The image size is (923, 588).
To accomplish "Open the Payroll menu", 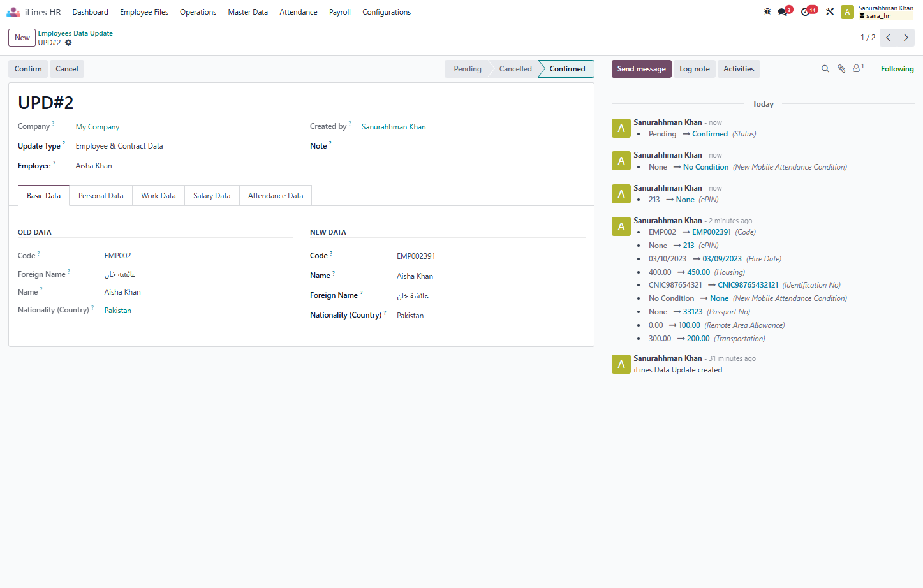I will point(340,12).
